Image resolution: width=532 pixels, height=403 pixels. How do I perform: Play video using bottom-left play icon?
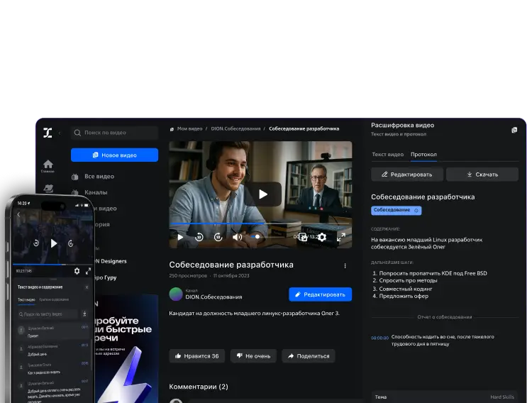click(180, 237)
